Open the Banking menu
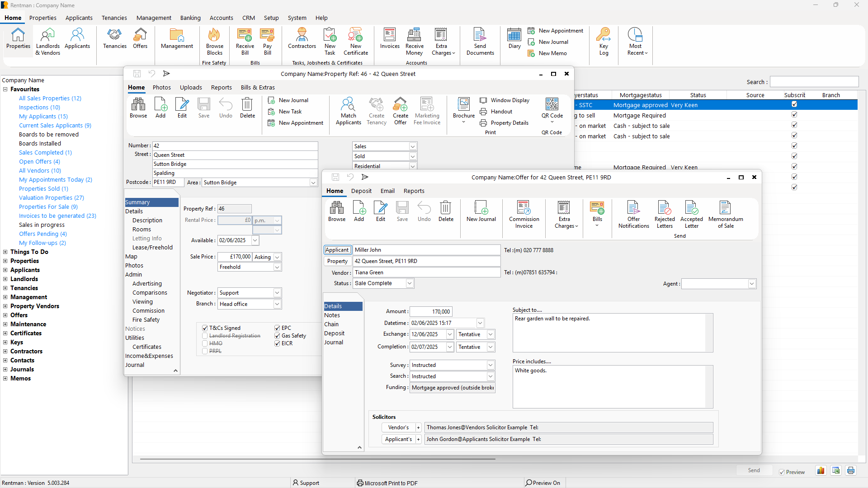This screenshot has height=488, width=868. [190, 18]
